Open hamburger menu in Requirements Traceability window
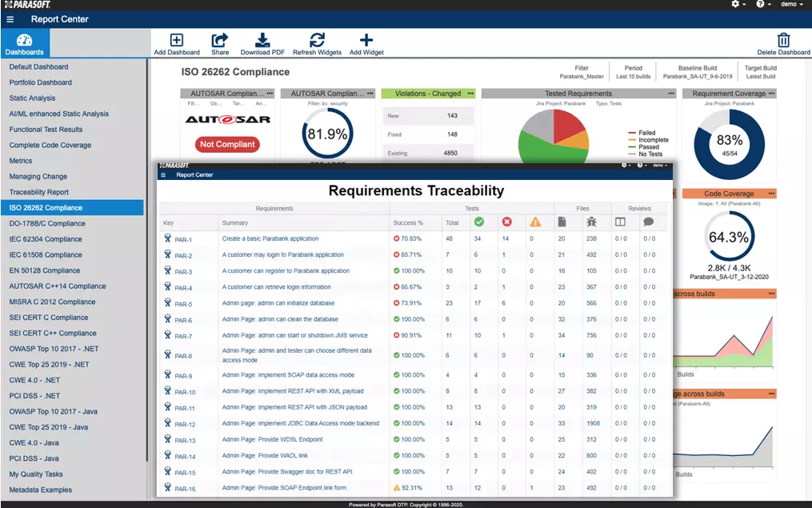This screenshot has height=508, width=812. 163,175
